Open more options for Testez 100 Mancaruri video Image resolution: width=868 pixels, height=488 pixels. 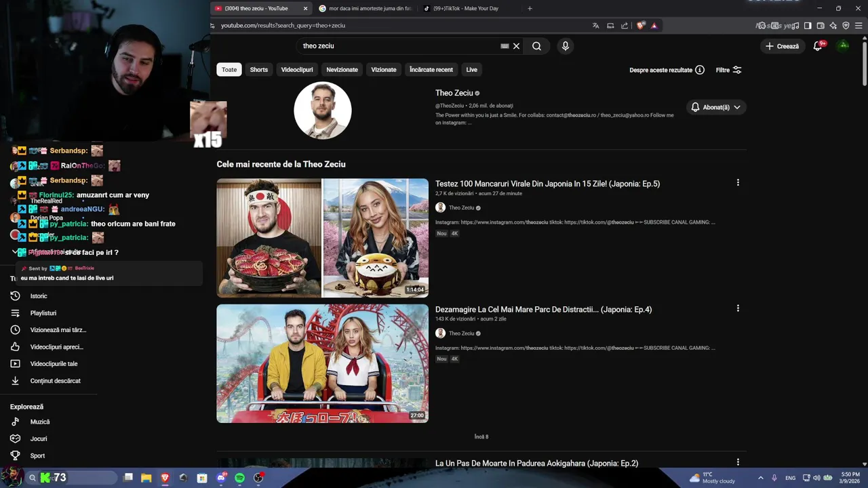tap(738, 182)
